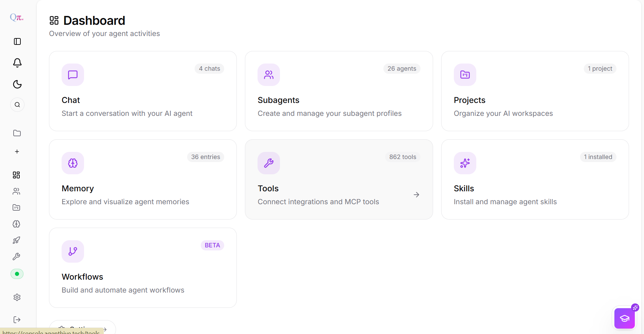Click the green status indicator
644x334 pixels.
(17, 274)
